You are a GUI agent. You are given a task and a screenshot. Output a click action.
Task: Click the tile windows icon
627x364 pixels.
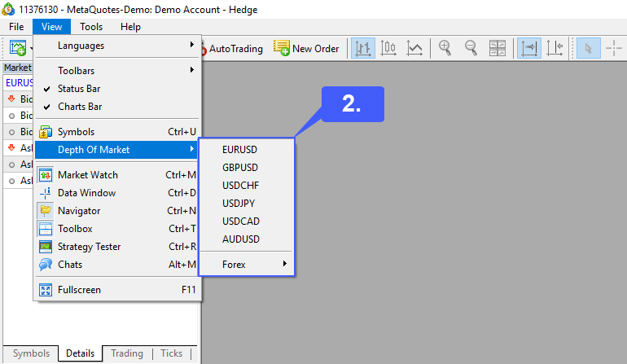[x=498, y=48]
